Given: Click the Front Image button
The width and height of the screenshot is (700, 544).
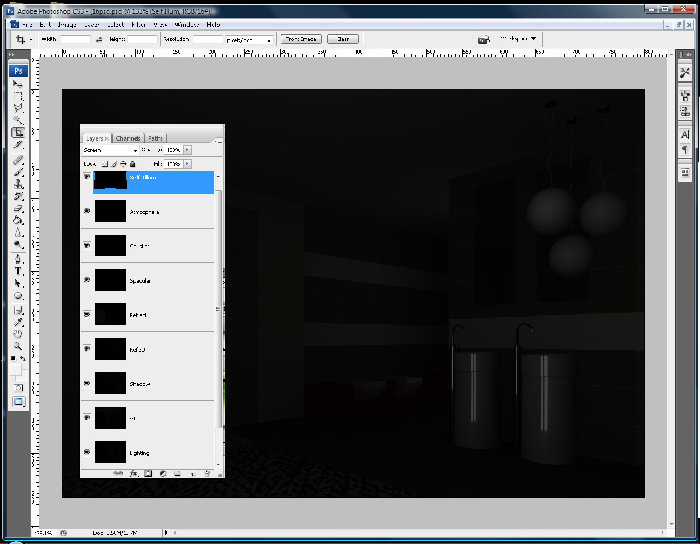Looking at the screenshot, I should [x=301, y=39].
